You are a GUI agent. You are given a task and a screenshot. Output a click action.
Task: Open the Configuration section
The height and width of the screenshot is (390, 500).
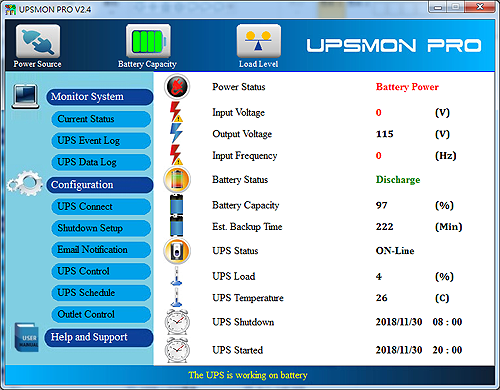[x=99, y=185]
